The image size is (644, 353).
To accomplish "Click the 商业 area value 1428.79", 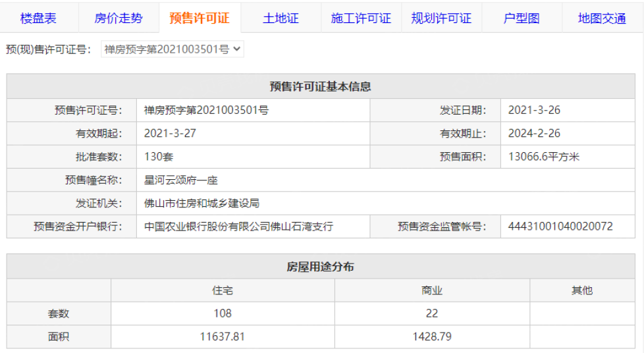I will [431, 337].
